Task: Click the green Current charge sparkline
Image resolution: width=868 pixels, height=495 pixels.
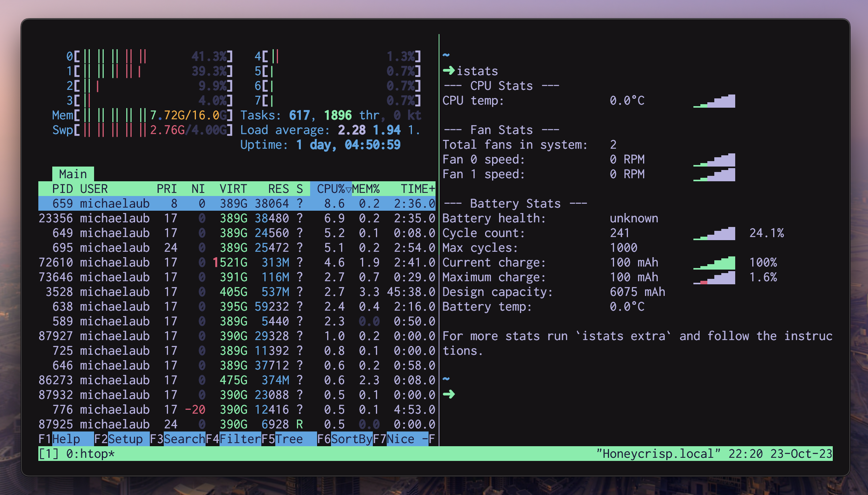Action: [x=714, y=263]
